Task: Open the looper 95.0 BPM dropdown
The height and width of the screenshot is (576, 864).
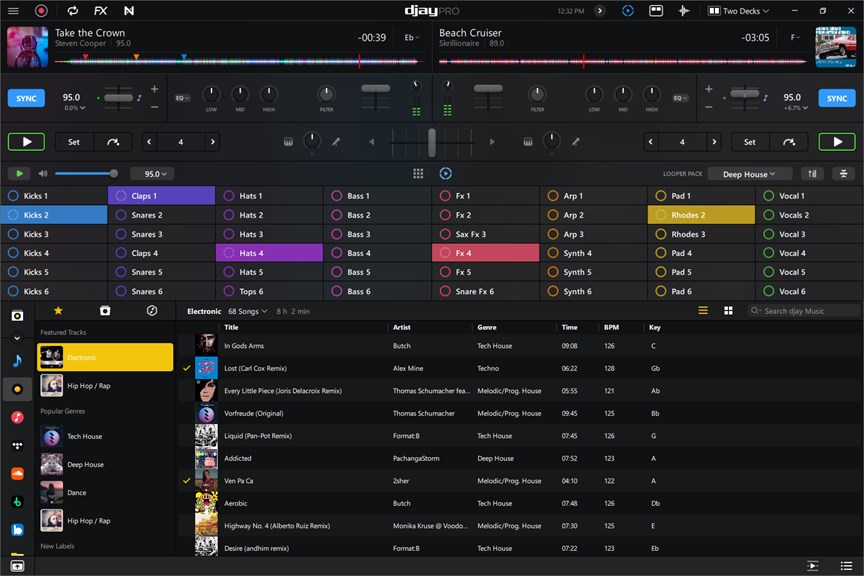Action: pos(152,174)
